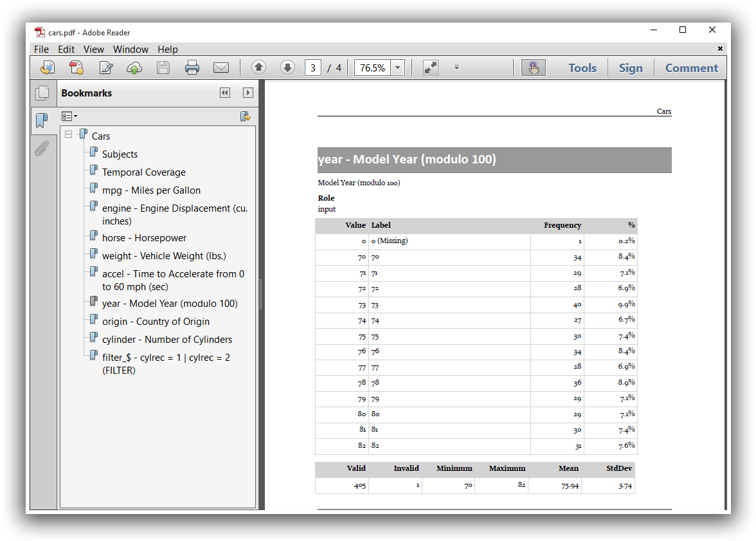Open the View menu
The image size is (756, 541).
[x=94, y=49]
